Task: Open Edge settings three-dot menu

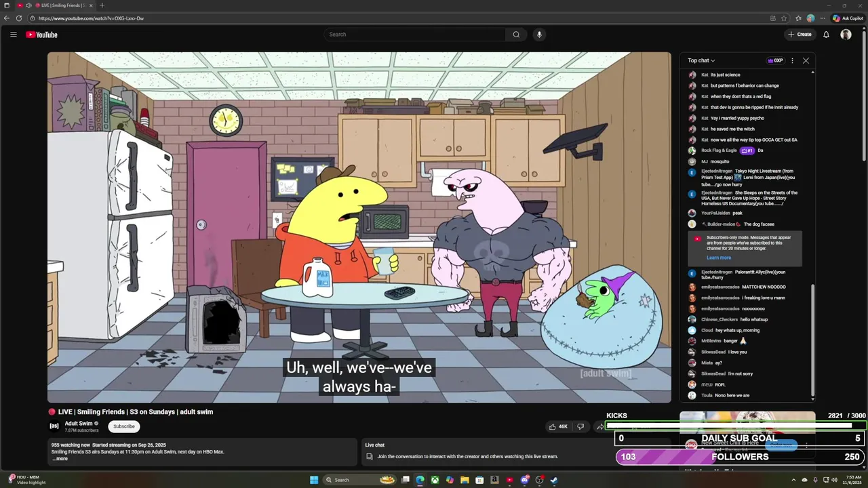Action: click(823, 18)
